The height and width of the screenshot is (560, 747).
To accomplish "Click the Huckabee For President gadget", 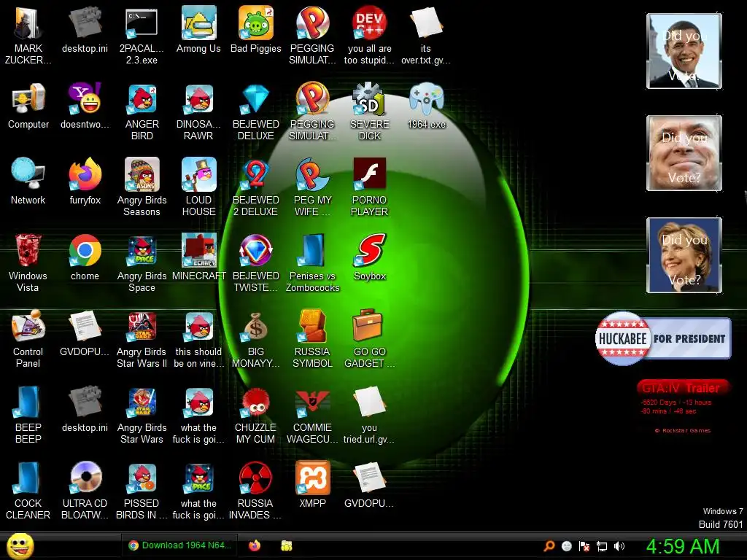I will click(663, 338).
